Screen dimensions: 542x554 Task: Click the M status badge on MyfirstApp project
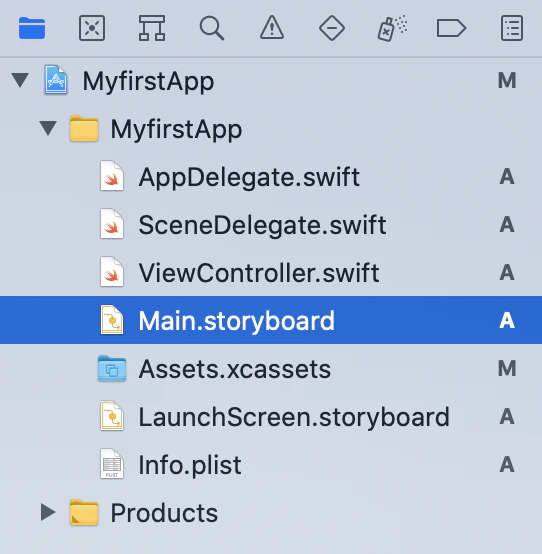click(x=507, y=81)
